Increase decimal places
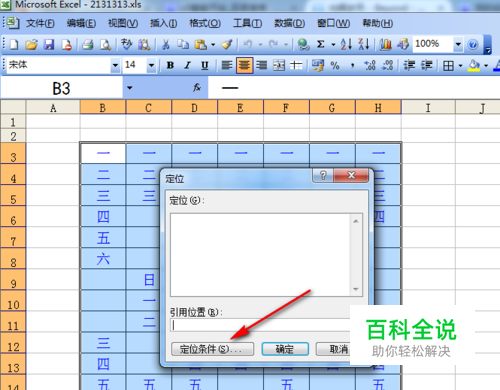Viewport: 500px width, 390px height. [x=370, y=65]
